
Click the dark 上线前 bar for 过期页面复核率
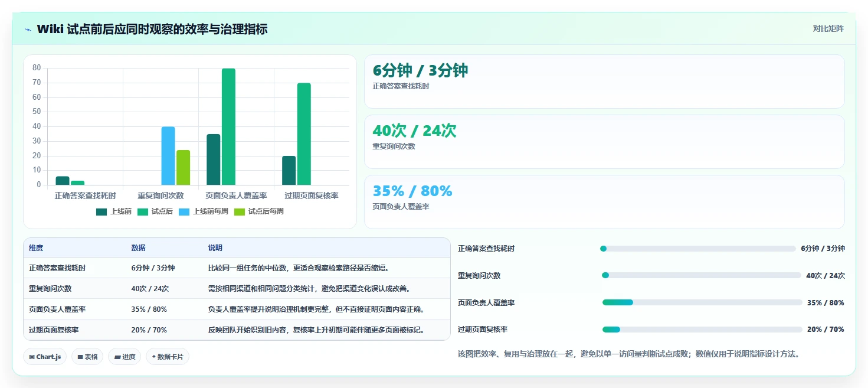pyautogui.click(x=289, y=170)
